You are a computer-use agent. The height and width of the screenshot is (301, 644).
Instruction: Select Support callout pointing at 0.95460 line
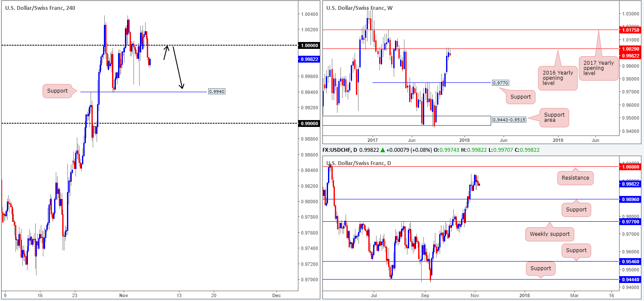pyautogui.click(x=576, y=250)
